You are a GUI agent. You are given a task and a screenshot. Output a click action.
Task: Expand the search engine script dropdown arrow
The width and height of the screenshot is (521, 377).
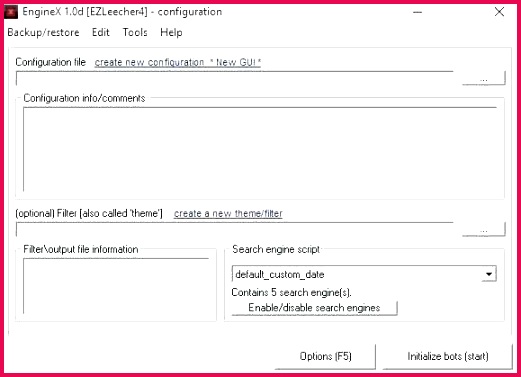[x=489, y=274]
